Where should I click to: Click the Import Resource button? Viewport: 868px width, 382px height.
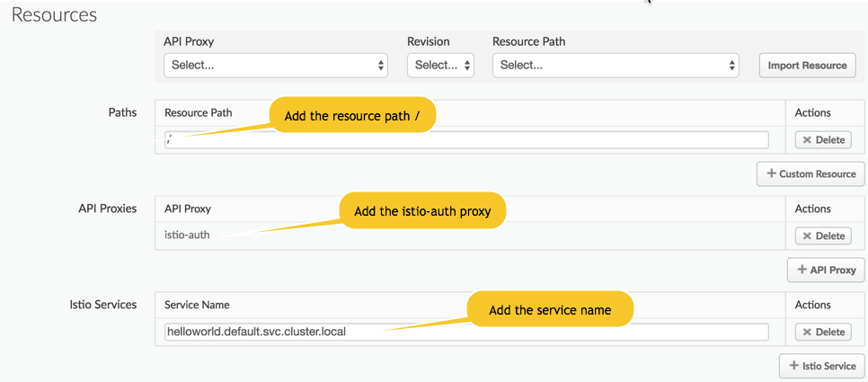[807, 66]
